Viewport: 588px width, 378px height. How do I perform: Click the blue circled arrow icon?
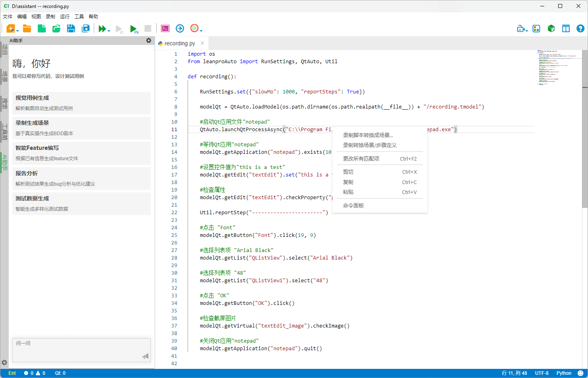[x=180, y=28]
